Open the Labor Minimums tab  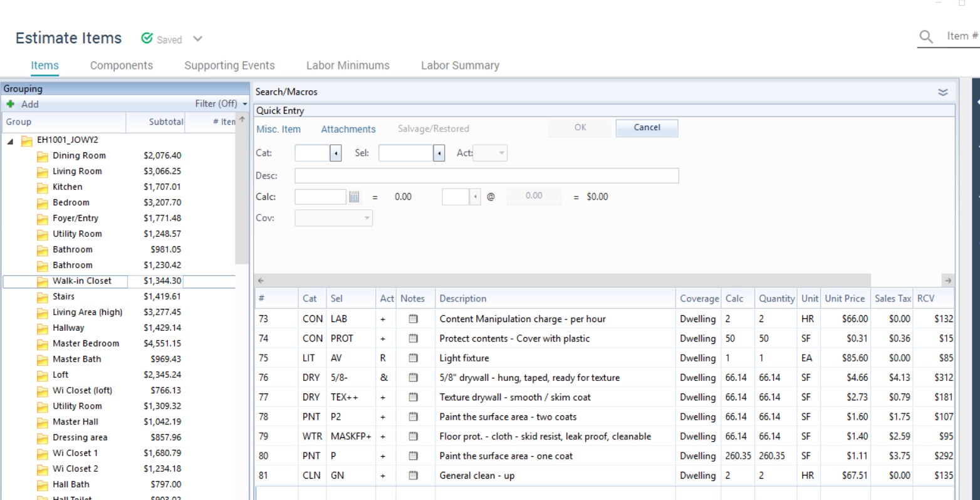click(x=348, y=66)
